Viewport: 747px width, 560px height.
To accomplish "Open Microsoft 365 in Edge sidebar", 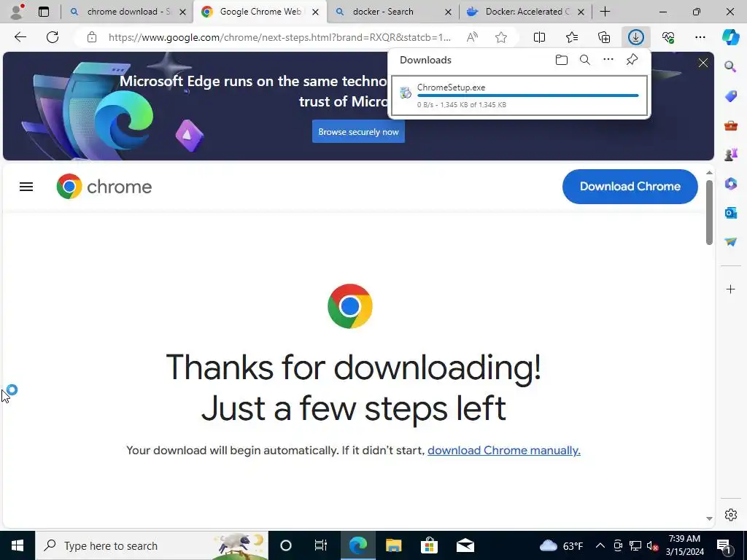I will point(730,183).
